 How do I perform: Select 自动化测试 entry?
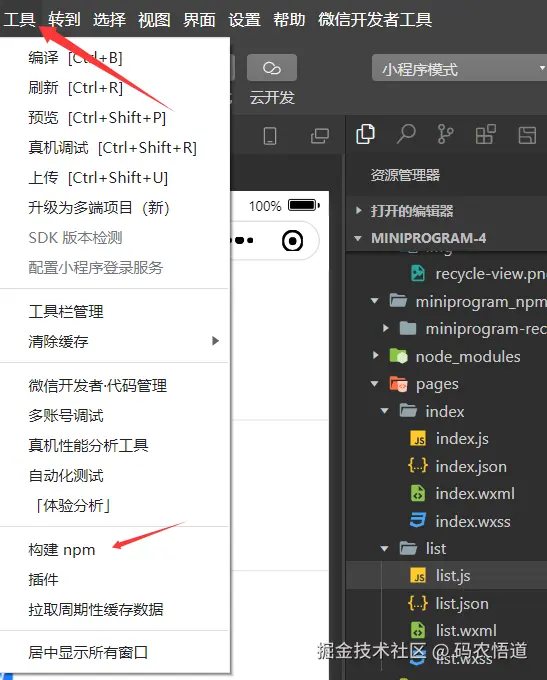(66, 475)
